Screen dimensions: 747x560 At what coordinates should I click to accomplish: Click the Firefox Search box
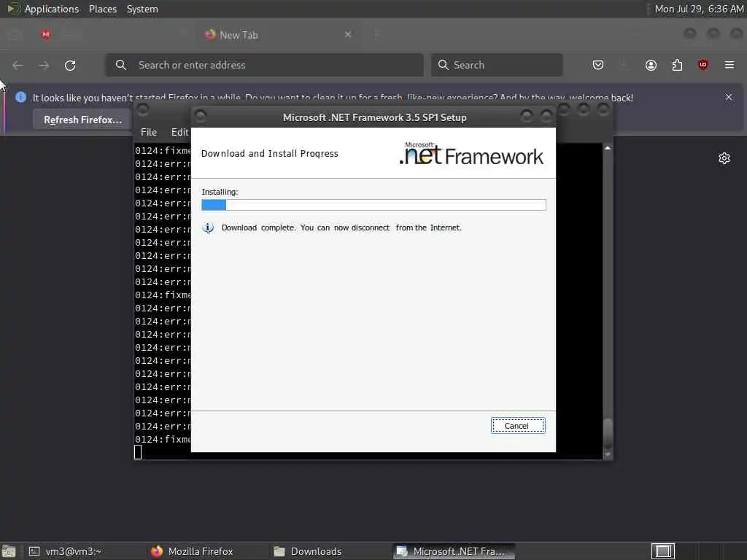[x=497, y=65]
